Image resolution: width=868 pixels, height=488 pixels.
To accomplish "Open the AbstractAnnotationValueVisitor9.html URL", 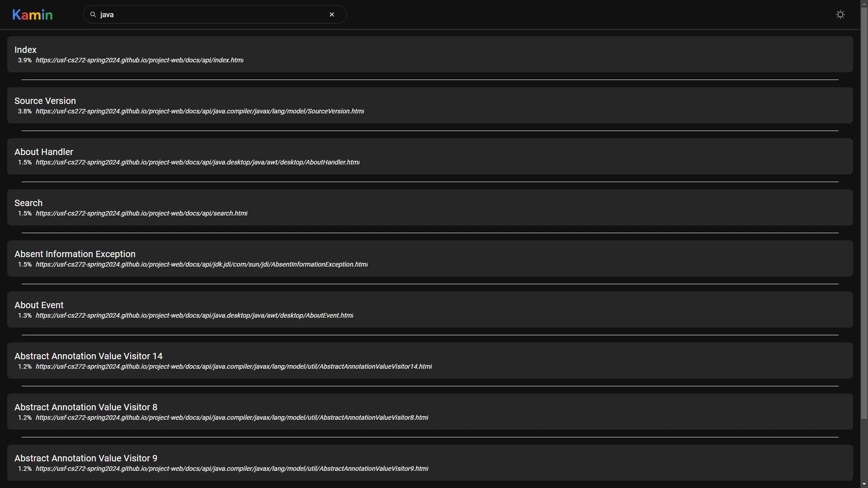I will (x=231, y=469).
